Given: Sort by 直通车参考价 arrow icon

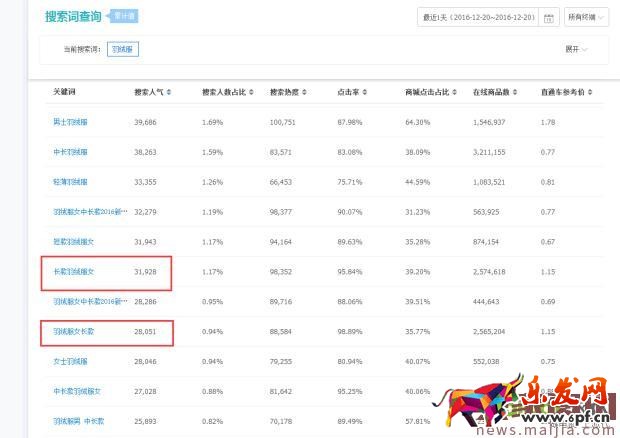Looking at the screenshot, I should tap(595, 92).
